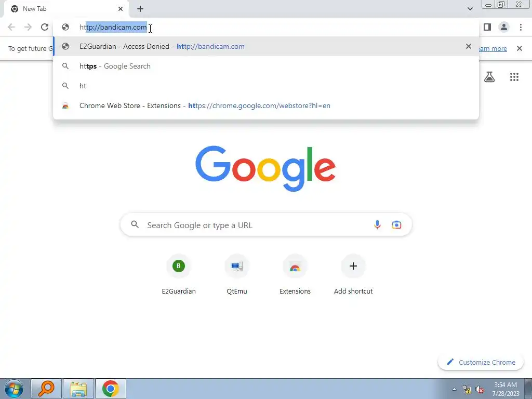Image resolution: width=532 pixels, height=399 pixels.
Task: Show hidden system tray icons
Action: coord(454,389)
